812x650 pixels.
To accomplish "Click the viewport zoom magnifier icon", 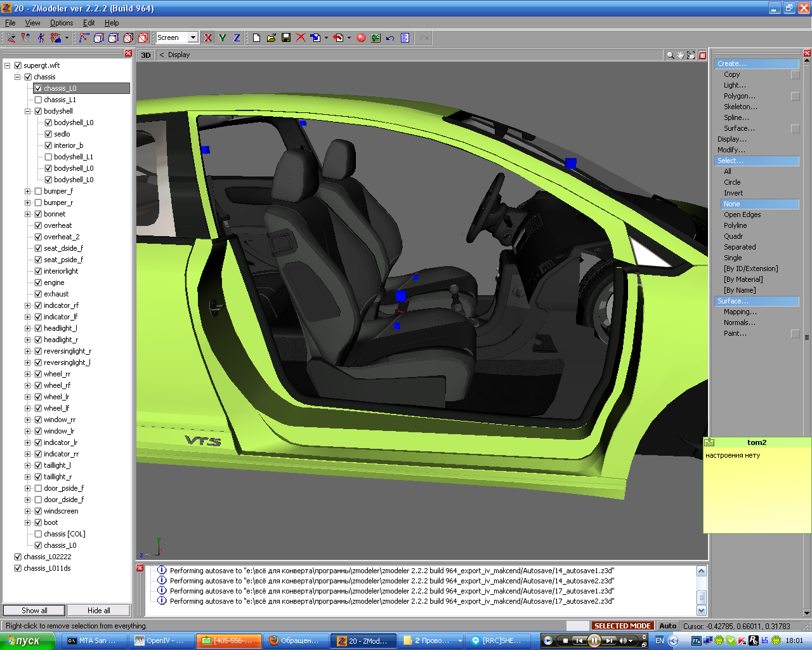I will click(670, 55).
